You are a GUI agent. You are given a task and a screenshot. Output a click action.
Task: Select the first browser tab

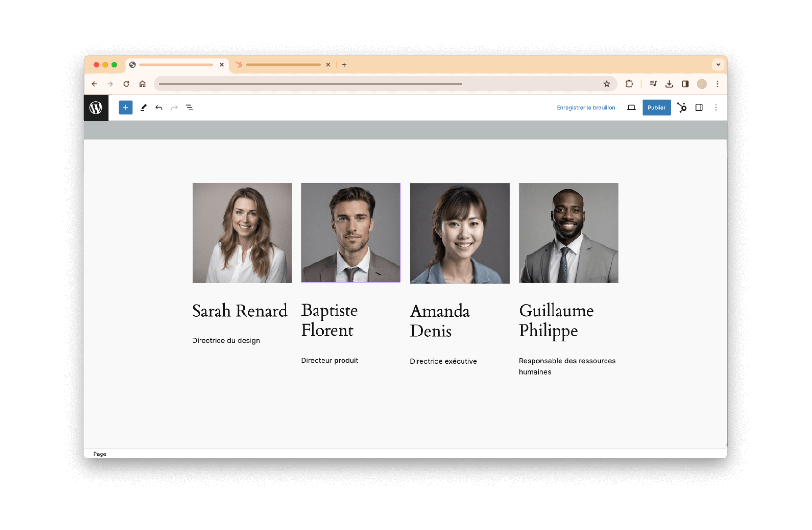pos(176,64)
